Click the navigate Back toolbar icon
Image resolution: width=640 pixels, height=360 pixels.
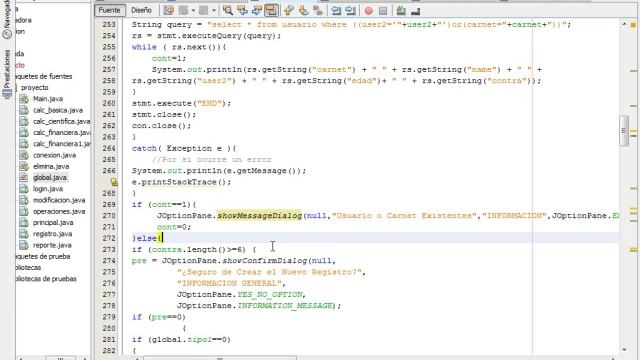tap(183, 11)
